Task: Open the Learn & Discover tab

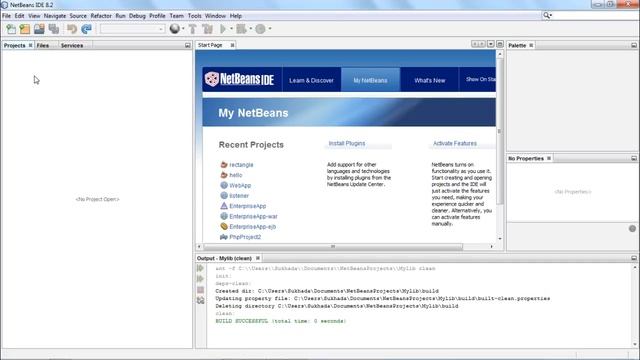Action: [x=311, y=80]
